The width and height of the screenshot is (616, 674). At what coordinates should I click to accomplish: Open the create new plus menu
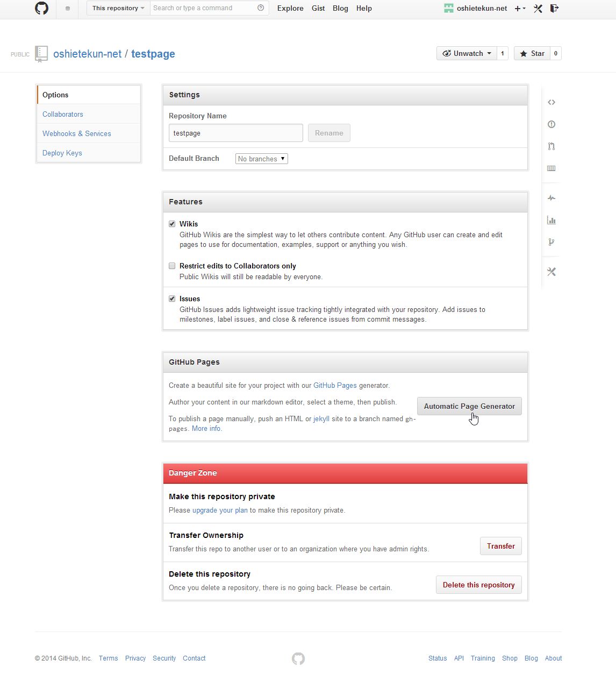(x=520, y=9)
